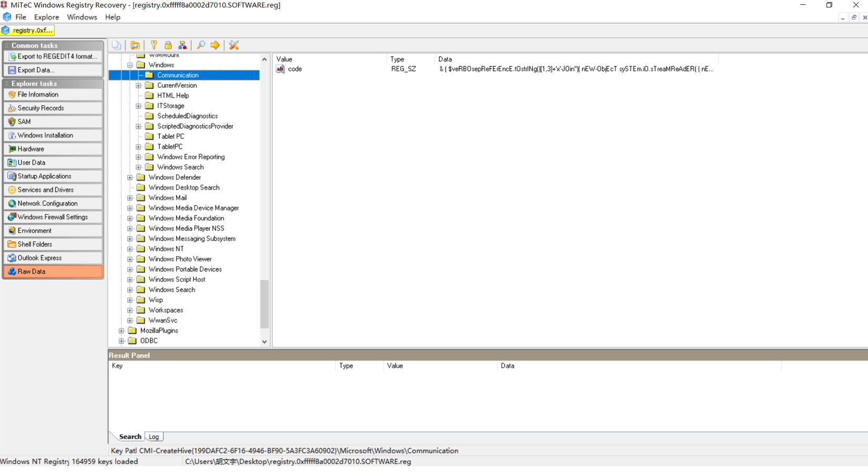Expand the Windows NT node
Viewport: 868px width, 472px height.
click(x=130, y=249)
